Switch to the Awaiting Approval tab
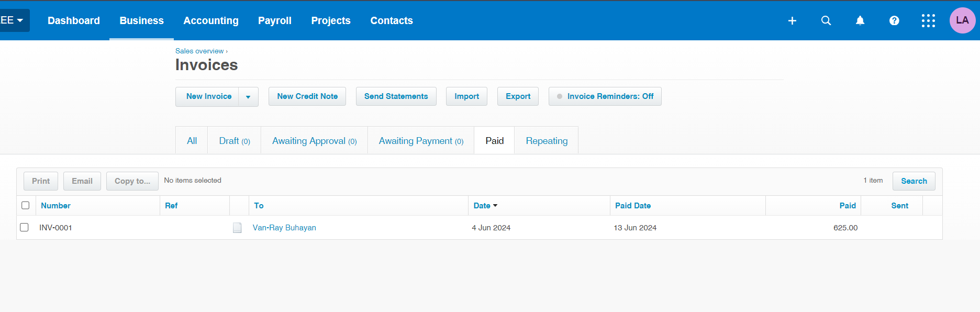 pyautogui.click(x=314, y=140)
